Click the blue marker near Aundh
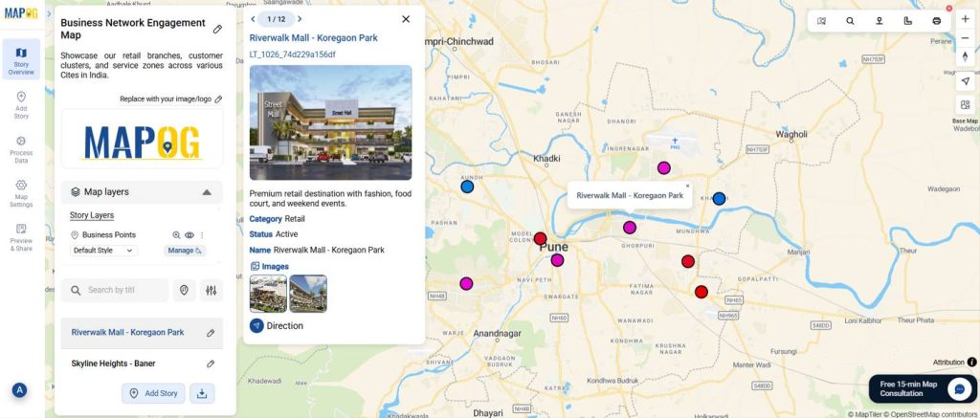Screen dimensions: 980x418 pos(467,187)
